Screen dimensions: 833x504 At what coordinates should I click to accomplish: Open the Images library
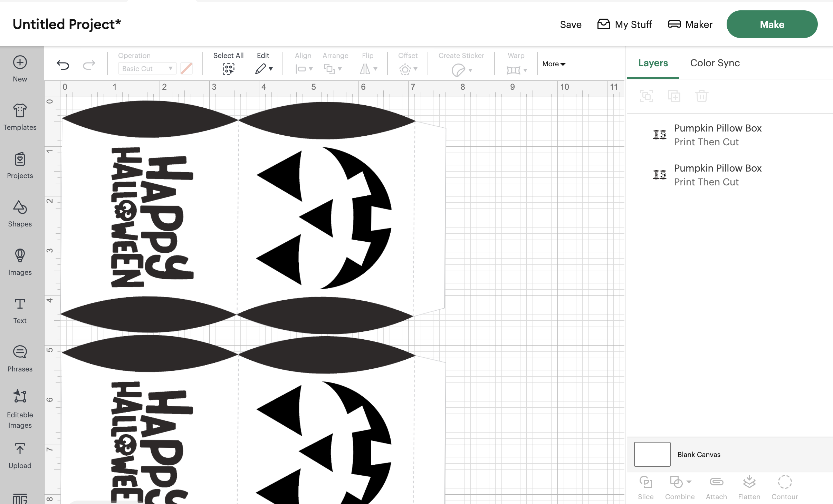[20, 262]
